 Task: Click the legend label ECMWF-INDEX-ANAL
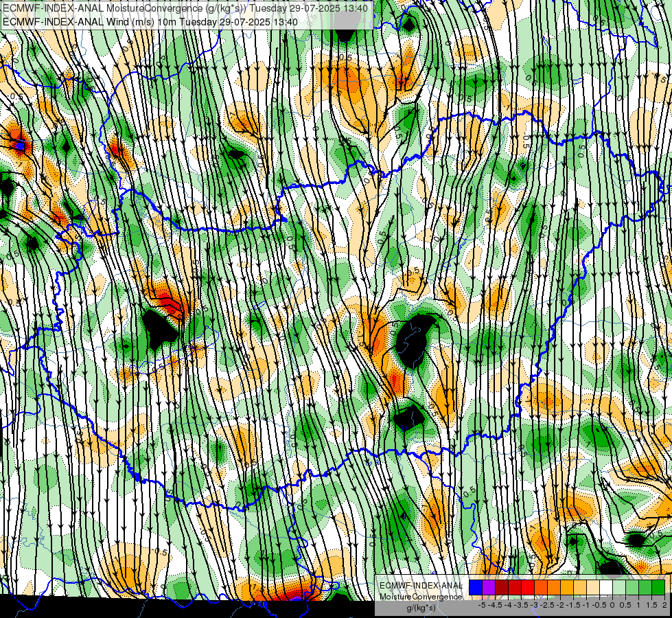pyautogui.click(x=421, y=586)
